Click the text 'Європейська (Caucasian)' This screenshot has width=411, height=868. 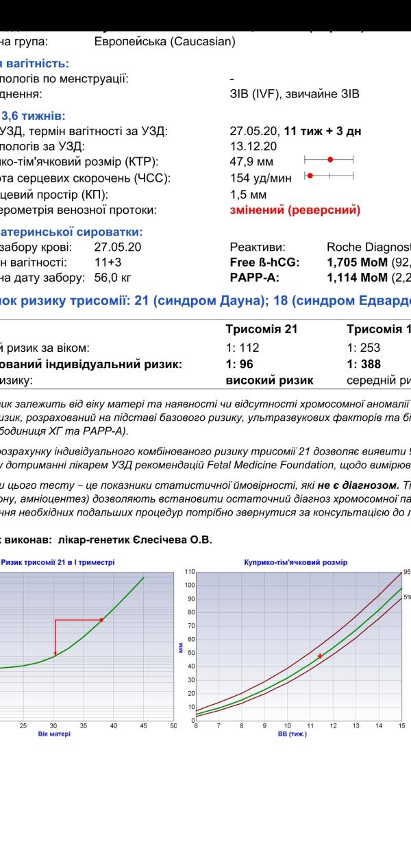(164, 42)
